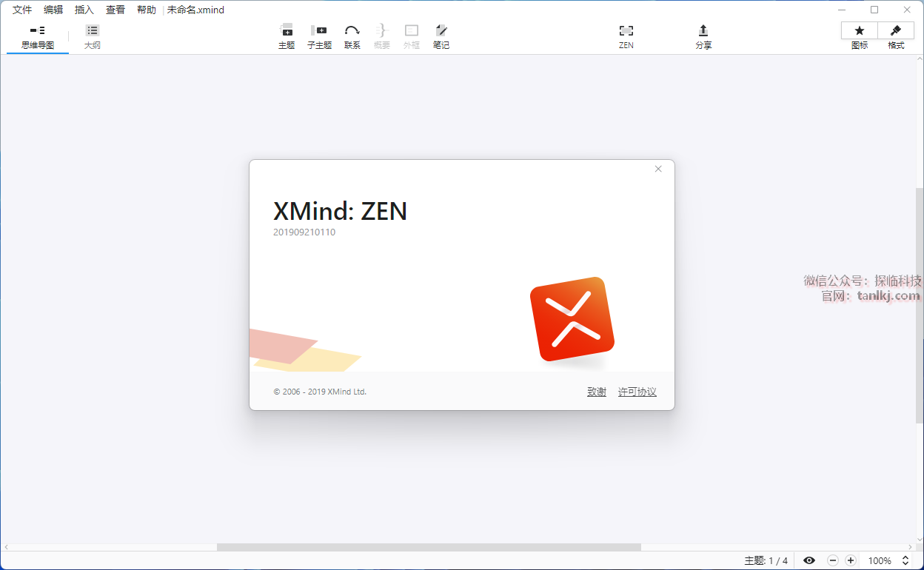924x570 pixels.
Task: Enter ZEN mode from toolbar
Action: tap(626, 37)
